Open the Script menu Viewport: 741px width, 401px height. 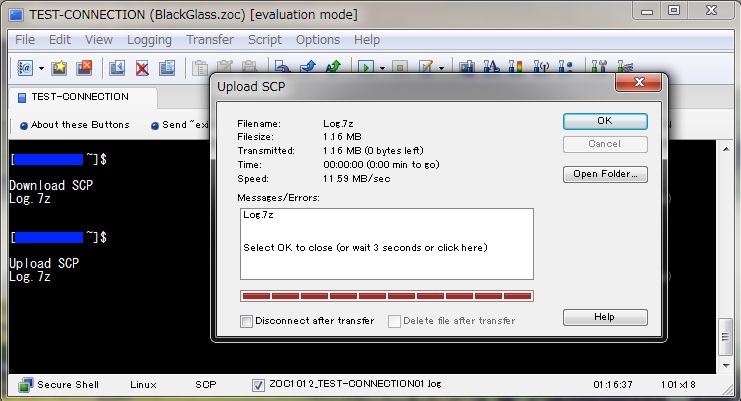265,40
